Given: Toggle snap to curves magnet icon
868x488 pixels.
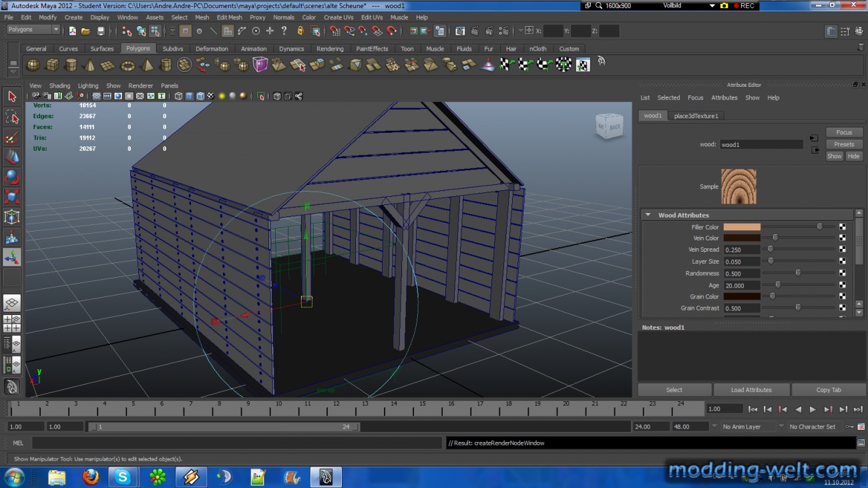Looking at the screenshot, I should (x=349, y=31).
